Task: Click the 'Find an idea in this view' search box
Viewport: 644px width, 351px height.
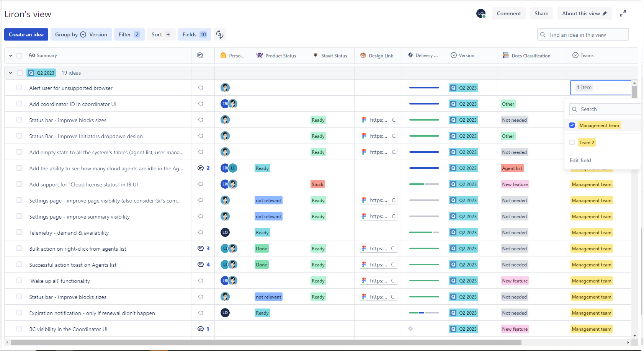Action: 583,34
